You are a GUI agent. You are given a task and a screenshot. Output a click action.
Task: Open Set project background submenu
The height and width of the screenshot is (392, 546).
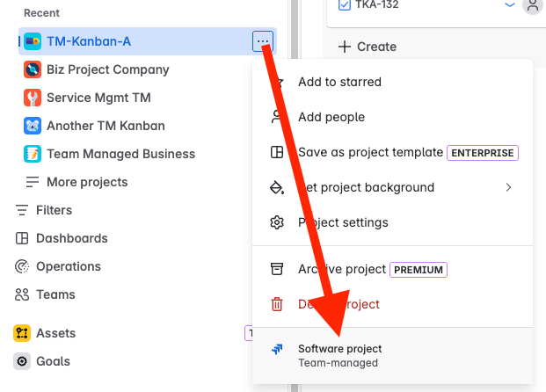point(392,187)
